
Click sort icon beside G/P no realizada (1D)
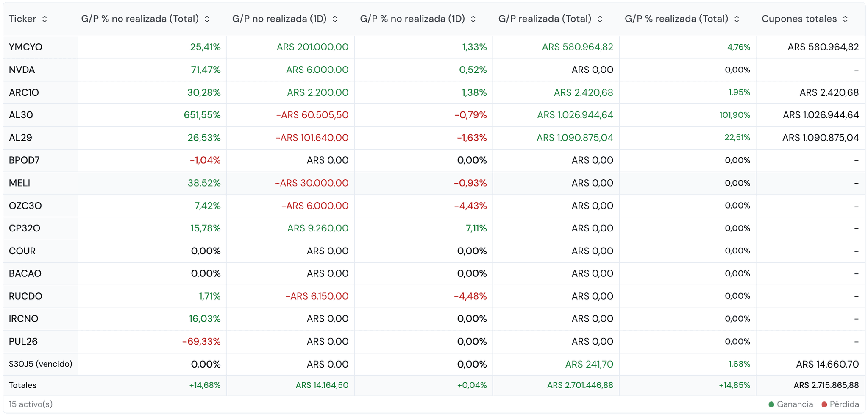[335, 19]
